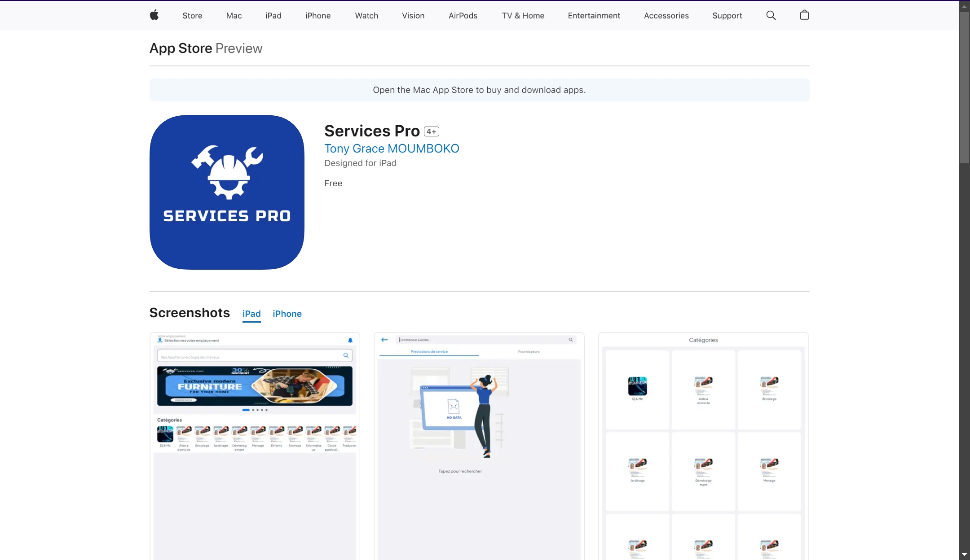Open the Store menu

(x=192, y=16)
